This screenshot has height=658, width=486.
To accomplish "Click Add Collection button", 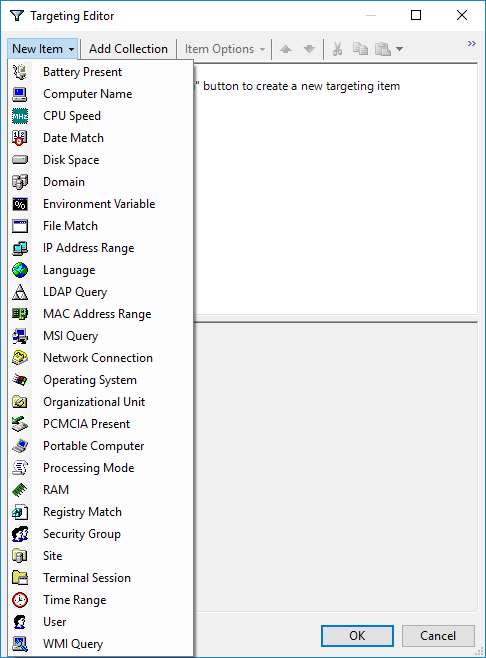I will pos(128,49).
